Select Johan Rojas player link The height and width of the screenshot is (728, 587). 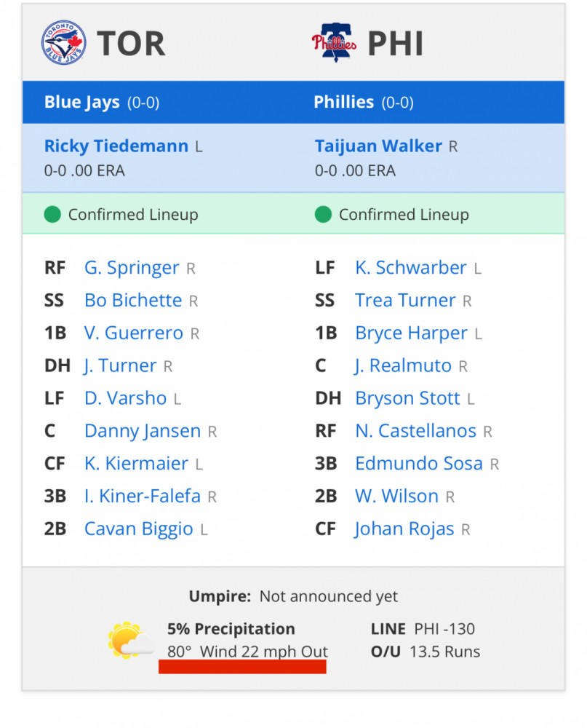[404, 529]
